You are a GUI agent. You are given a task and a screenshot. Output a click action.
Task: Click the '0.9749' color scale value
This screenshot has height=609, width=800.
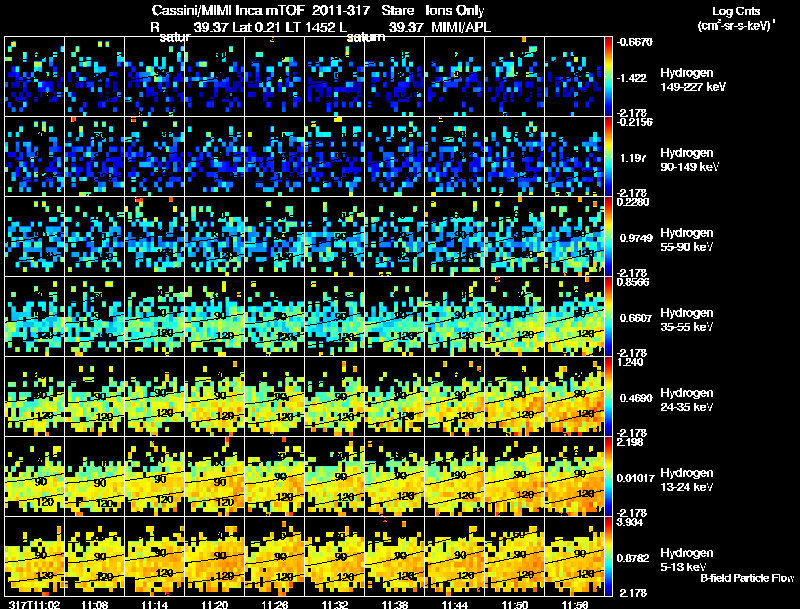click(x=636, y=238)
